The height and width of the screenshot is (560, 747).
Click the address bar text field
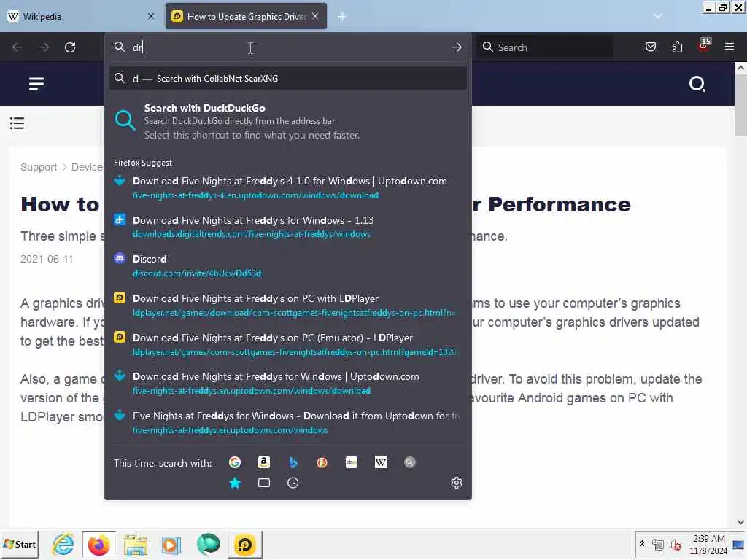point(287,47)
